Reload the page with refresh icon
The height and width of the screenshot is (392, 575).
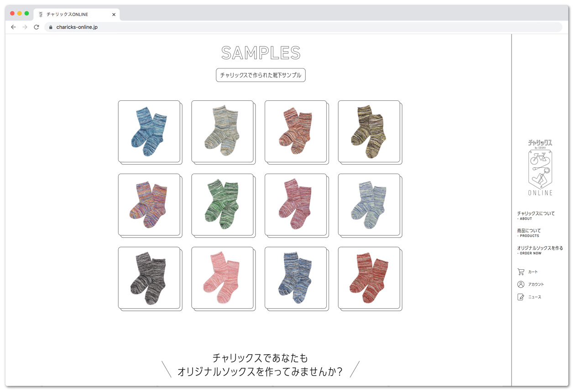(x=37, y=27)
